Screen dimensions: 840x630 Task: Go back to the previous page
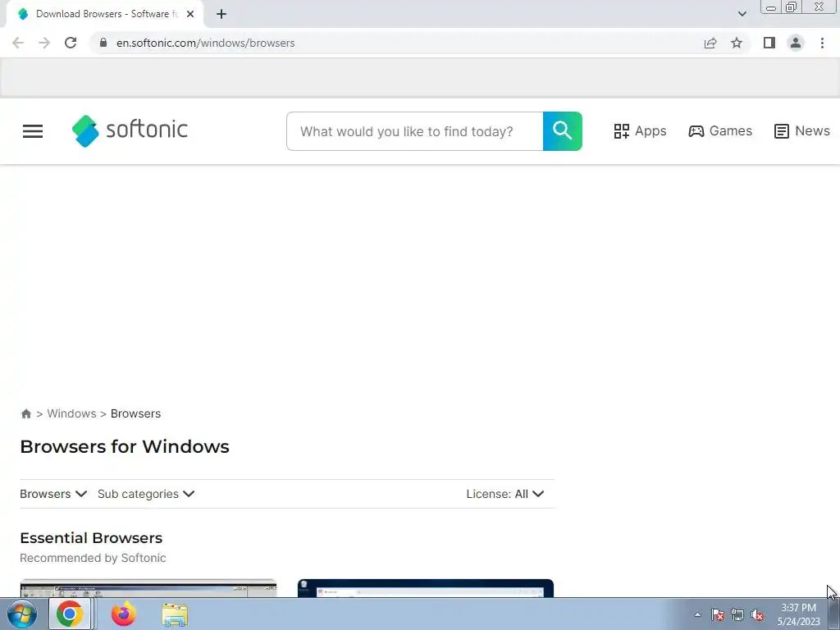[18, 43]
